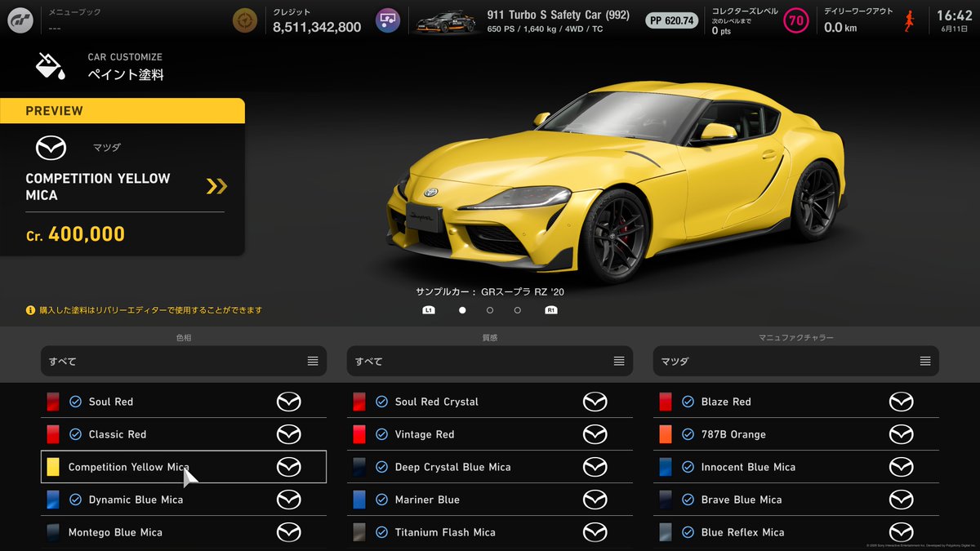Click the PREVIEW header label
The width and height of the screenshot is (980, 551).
pyautogui.click(x=54, y=111)
